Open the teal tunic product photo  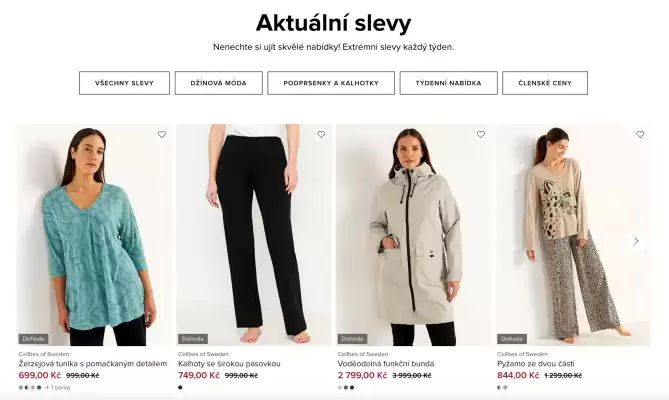[94, 235]
